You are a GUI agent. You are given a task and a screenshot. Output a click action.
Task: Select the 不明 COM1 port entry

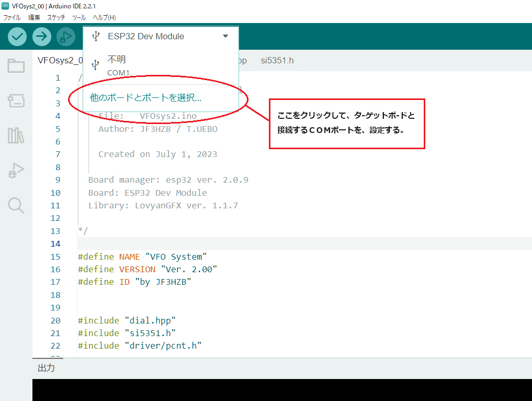pyautogui.click(x=161, y=65)
